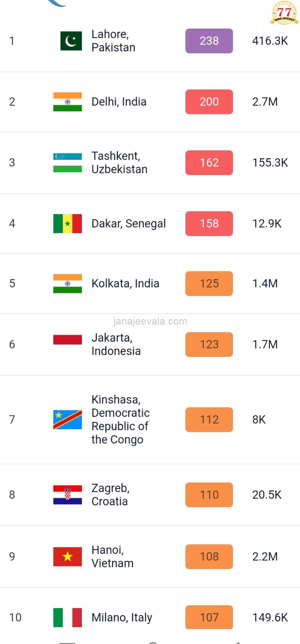Click the DR Congo flag icon
The width and height of the screenshot is (300, 644).
(67, 419)
